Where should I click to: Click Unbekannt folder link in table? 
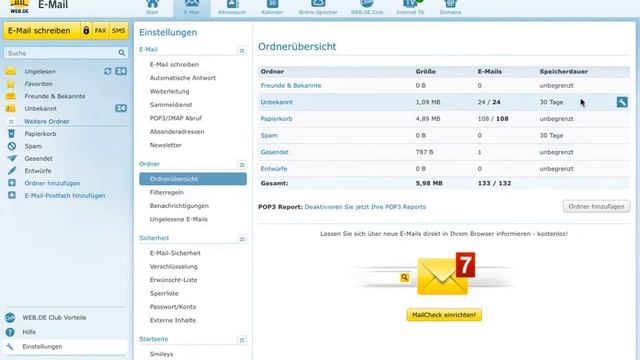coord(277,102)
